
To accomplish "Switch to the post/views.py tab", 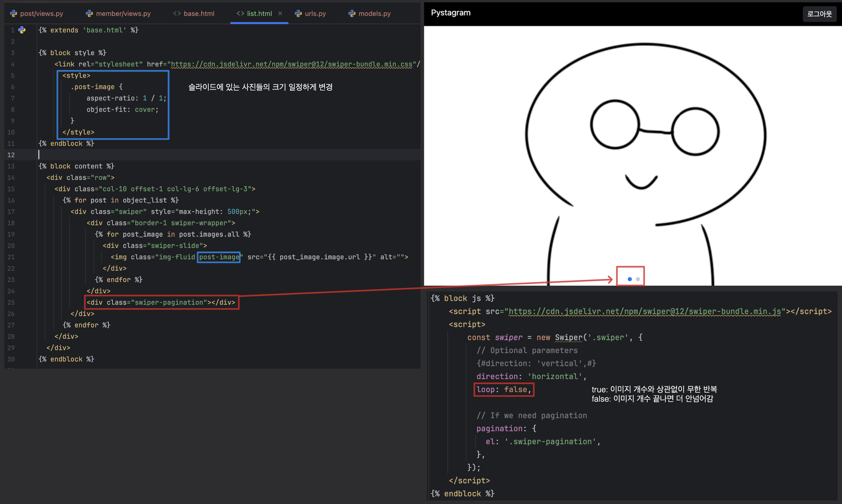I will point(41,14).
